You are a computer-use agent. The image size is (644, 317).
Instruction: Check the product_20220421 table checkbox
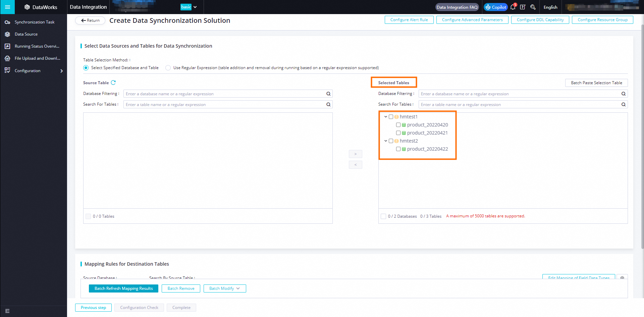tap(398, 133)
